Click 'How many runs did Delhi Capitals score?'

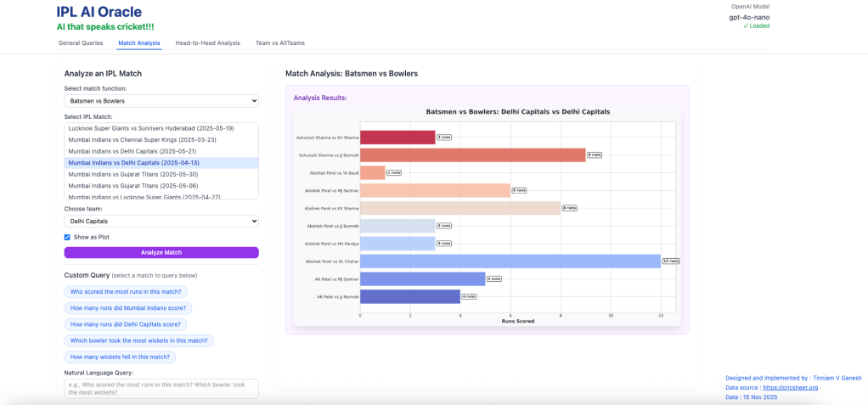[x=126, y=324]
